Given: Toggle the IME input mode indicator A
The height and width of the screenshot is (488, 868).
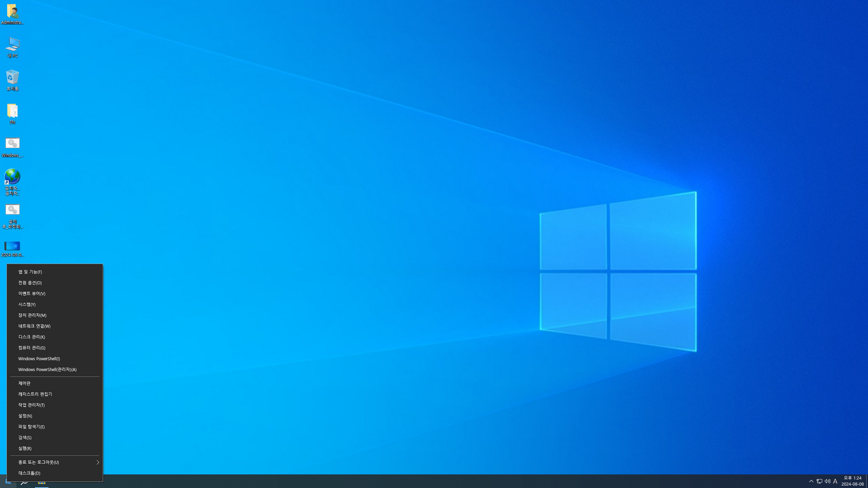Looking at the screenshot, I should [835, 481].
